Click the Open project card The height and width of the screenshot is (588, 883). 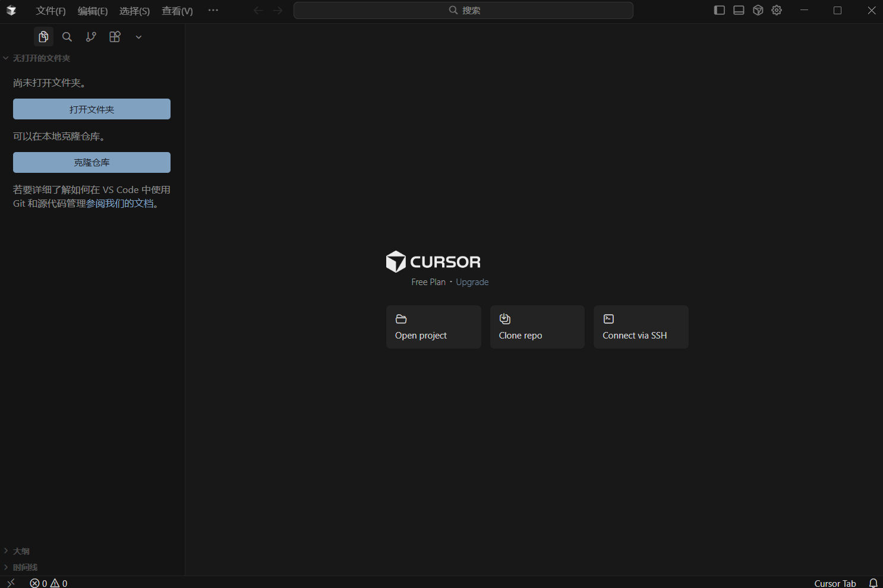(434, 327)
